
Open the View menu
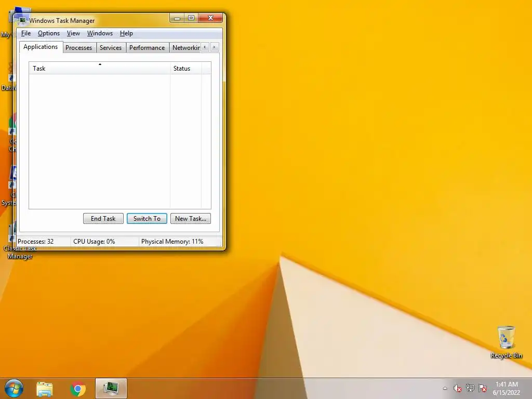point(73,33)
